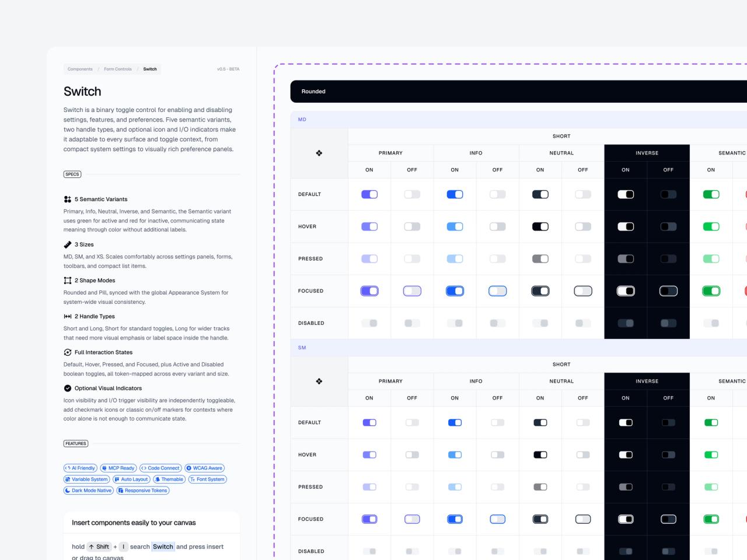Click the Dark Mode Native feature tag
The height and width of the screenshot is (560, 747).
[89, 491]
